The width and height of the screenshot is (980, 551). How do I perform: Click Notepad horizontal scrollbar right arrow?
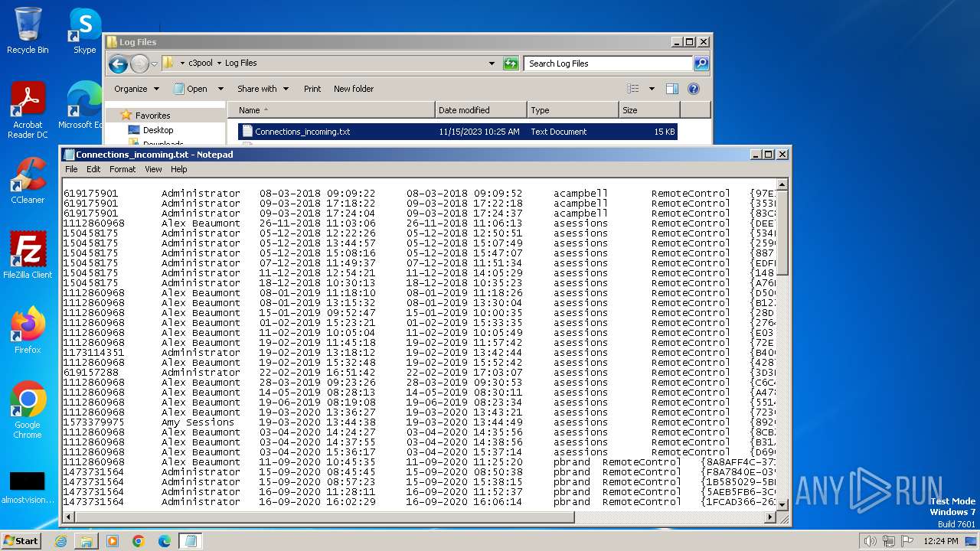click(771, 517)
